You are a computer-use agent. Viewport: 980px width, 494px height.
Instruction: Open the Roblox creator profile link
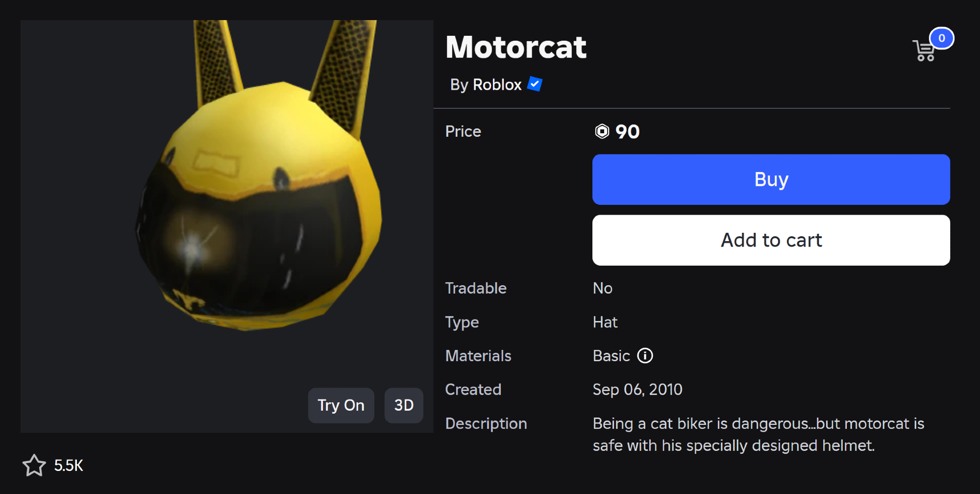click(496, 85)
